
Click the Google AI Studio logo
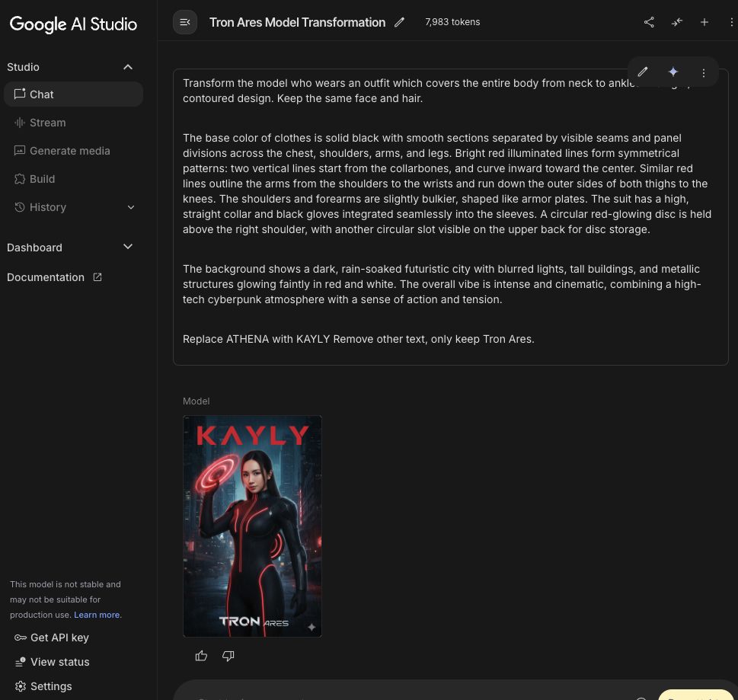(73, 24)
